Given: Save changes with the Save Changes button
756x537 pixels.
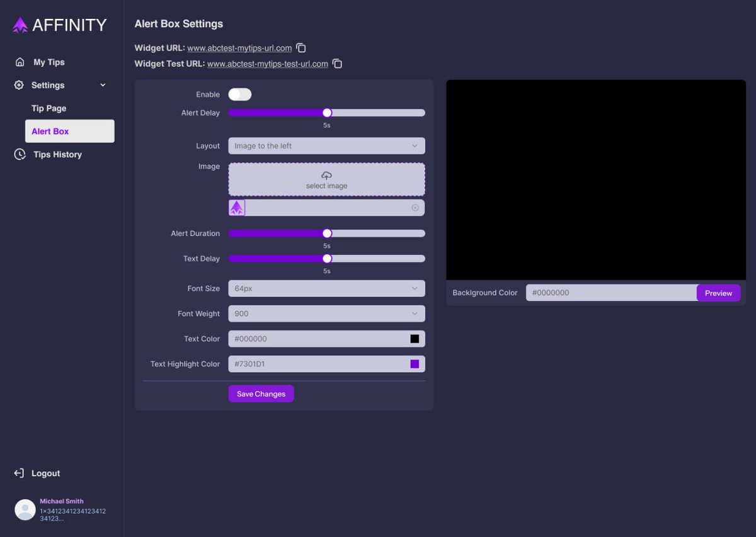Looking at the screenshot, I should point(261,393).
